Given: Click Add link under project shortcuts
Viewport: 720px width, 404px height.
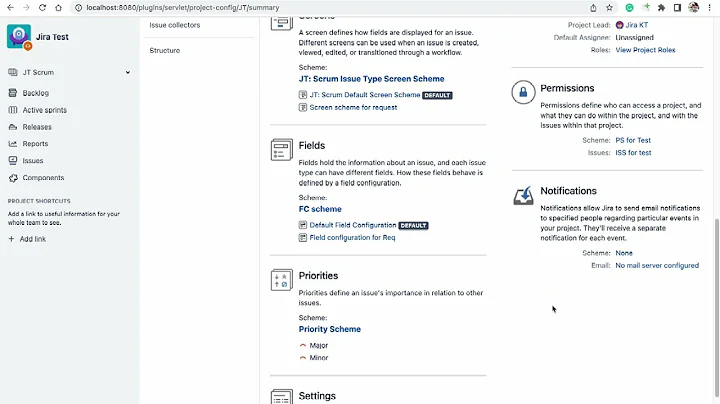Looking at the screenshot, I should coord(33,239).
